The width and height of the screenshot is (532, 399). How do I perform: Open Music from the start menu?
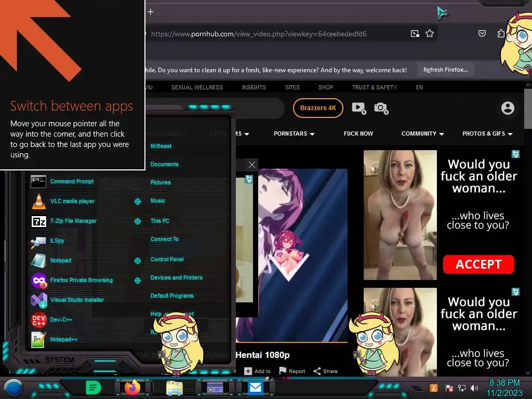click(x=158, y=201)
